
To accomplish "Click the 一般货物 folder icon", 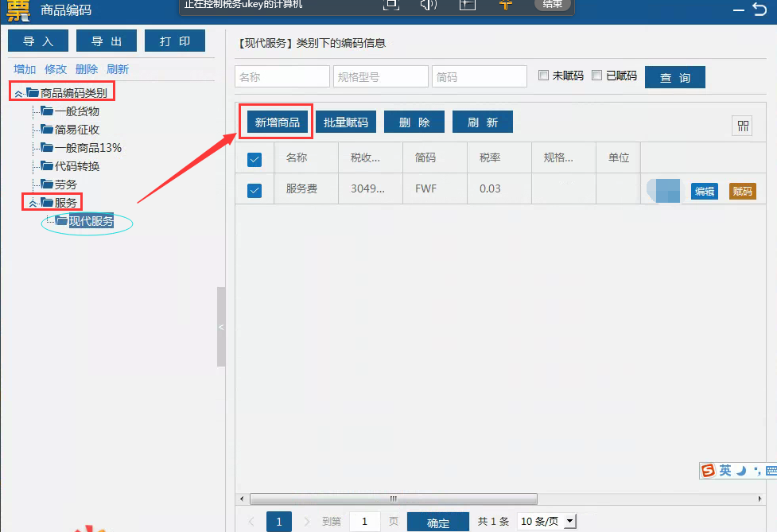I will 47,111.
